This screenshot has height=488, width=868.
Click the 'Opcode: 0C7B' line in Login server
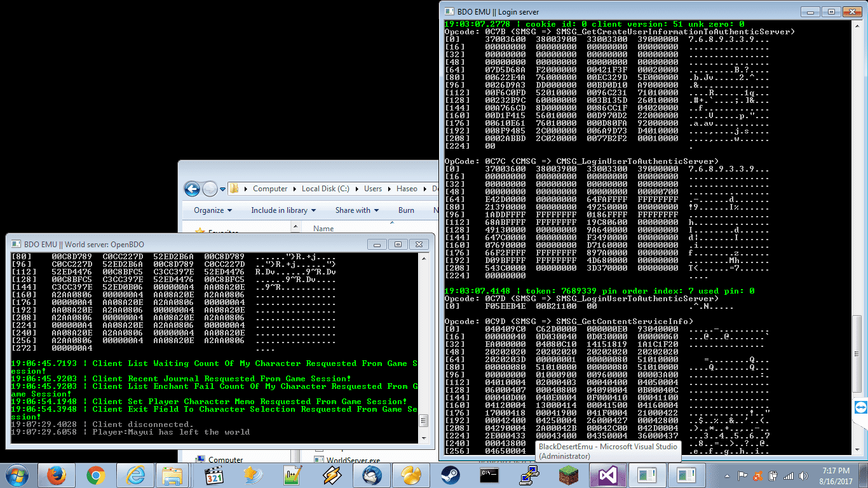click(x=620, y=32)
